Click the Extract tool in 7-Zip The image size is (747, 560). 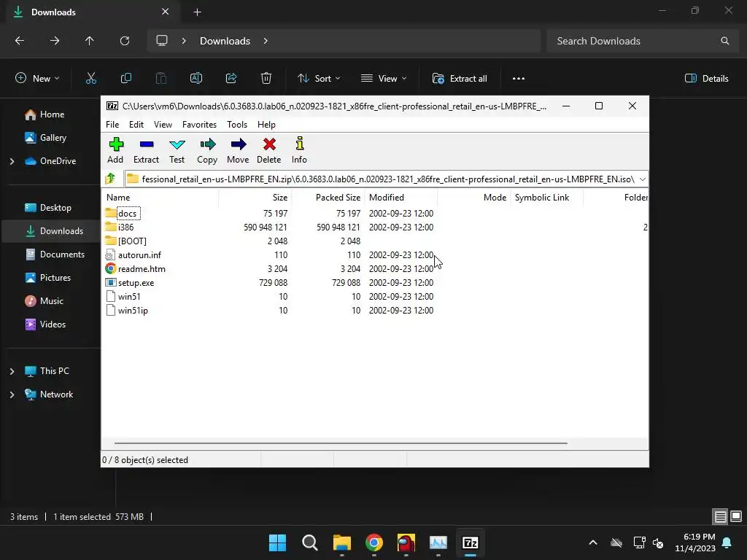146,150
